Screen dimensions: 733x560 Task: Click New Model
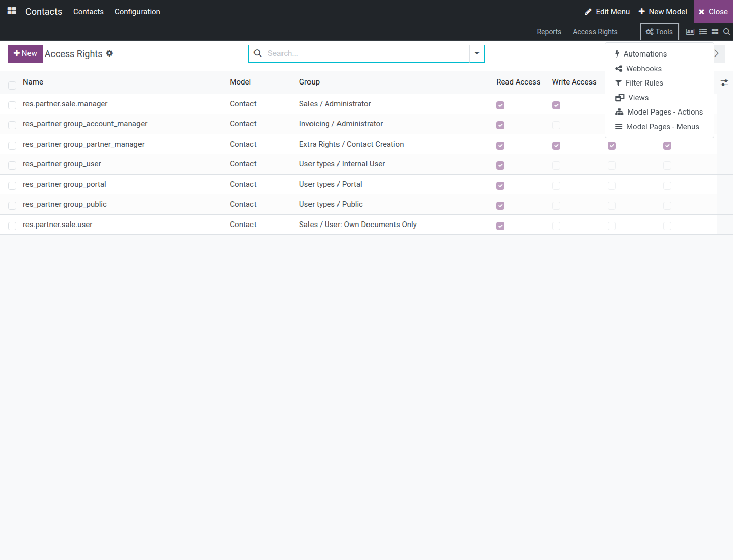(x=663, y=11)
